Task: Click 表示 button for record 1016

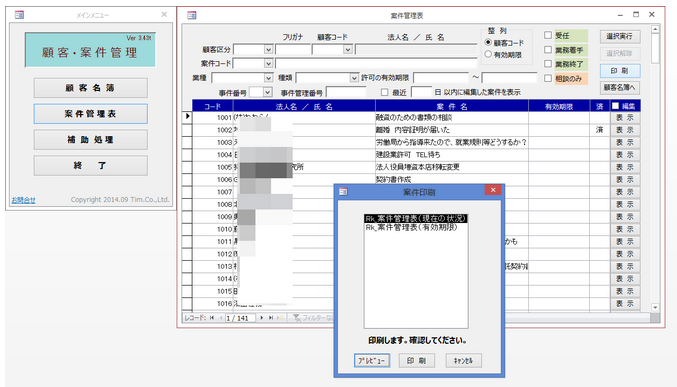Action: point(625,304)
